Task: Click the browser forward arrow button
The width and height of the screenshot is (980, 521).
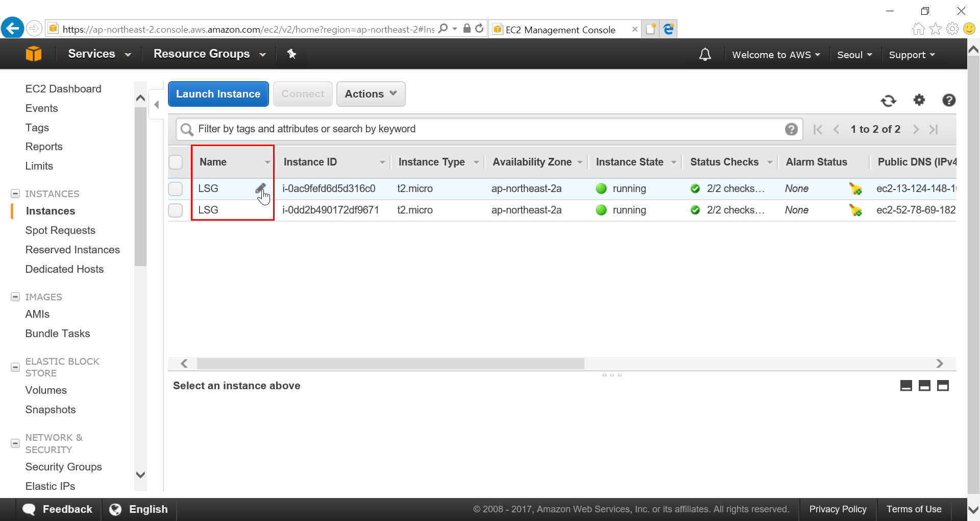Action: [x=34, y=28]
